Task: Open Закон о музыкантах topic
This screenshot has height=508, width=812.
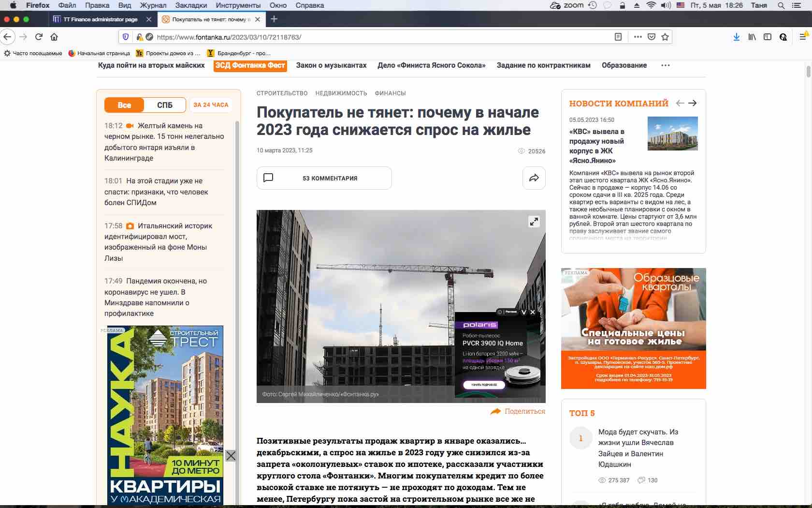Action: coord(332,65)
